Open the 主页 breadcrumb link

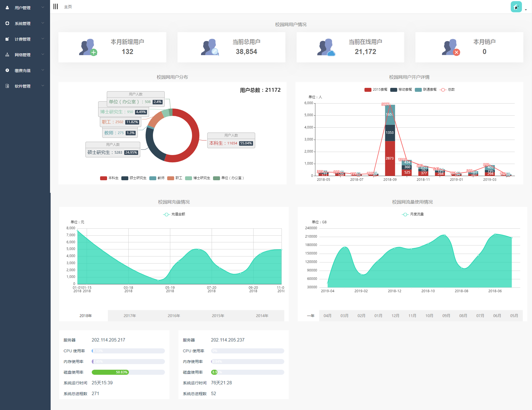68,7
